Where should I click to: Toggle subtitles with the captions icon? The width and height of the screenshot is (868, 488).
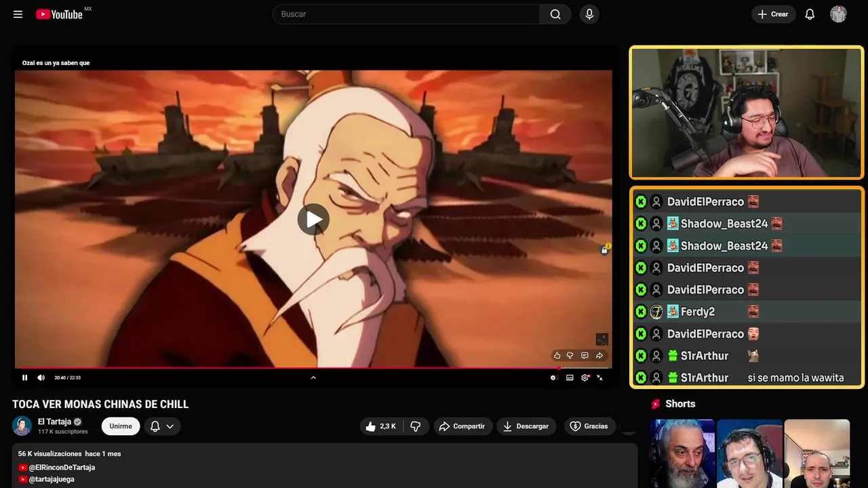[570, 378]
